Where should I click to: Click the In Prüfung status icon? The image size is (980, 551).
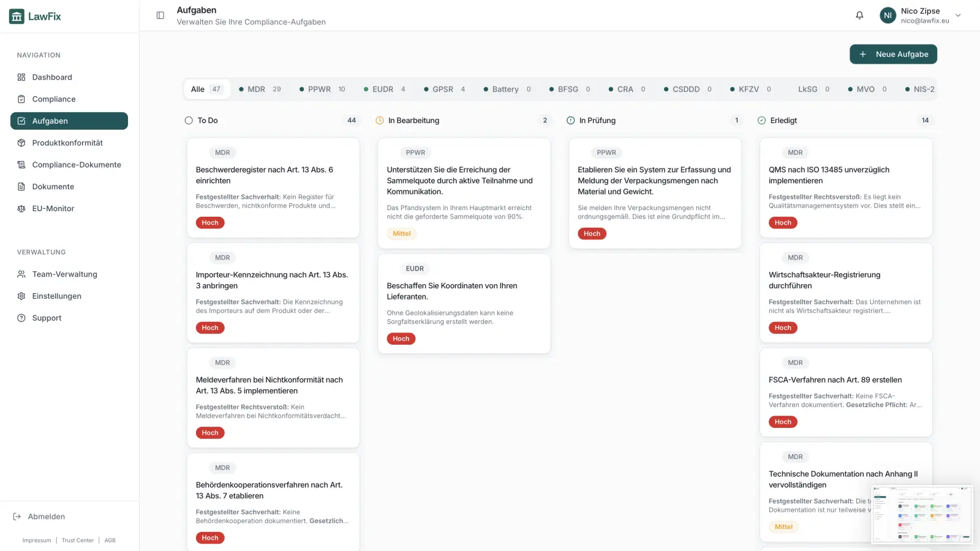pos(571,121)
